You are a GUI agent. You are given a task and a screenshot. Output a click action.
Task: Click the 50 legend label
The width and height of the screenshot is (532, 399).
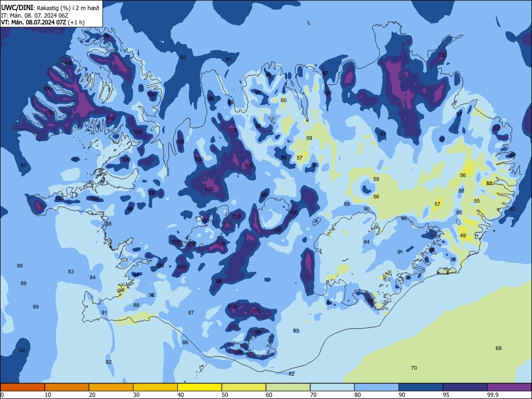(225, 395)
